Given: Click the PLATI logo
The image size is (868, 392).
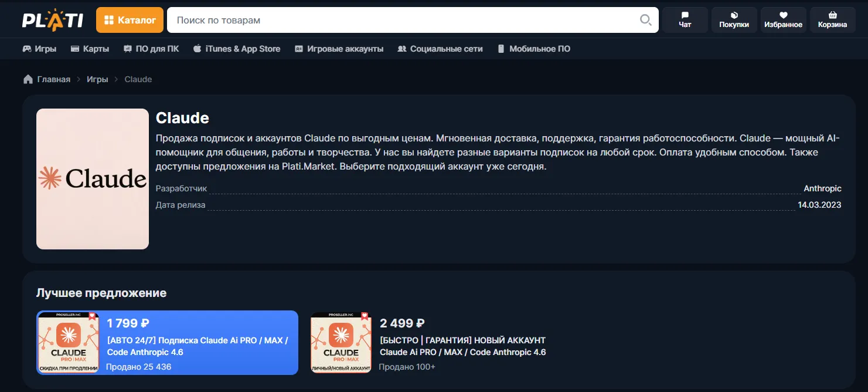Looking at the screenshot, I should 52,19.
